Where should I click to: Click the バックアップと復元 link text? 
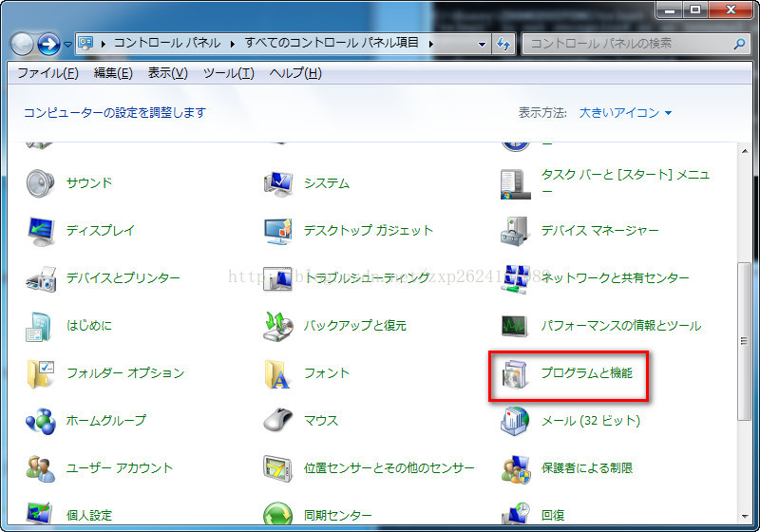(354, 325)
